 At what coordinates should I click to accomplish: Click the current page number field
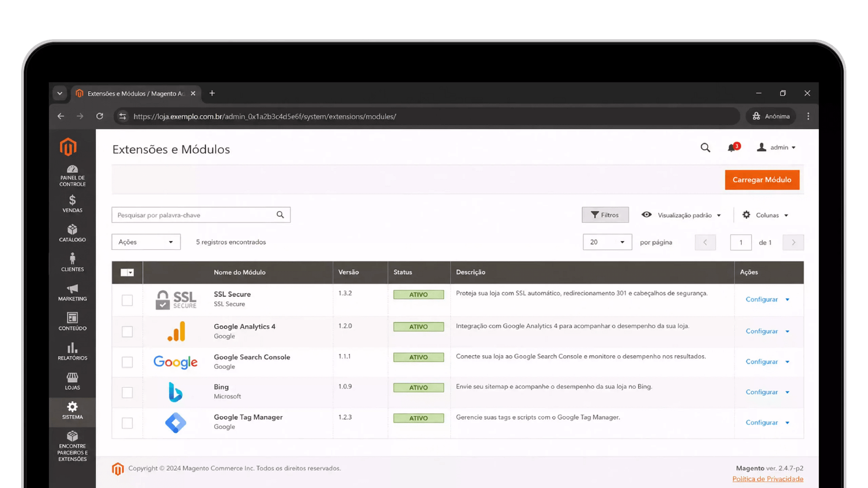tap(741, 242)
